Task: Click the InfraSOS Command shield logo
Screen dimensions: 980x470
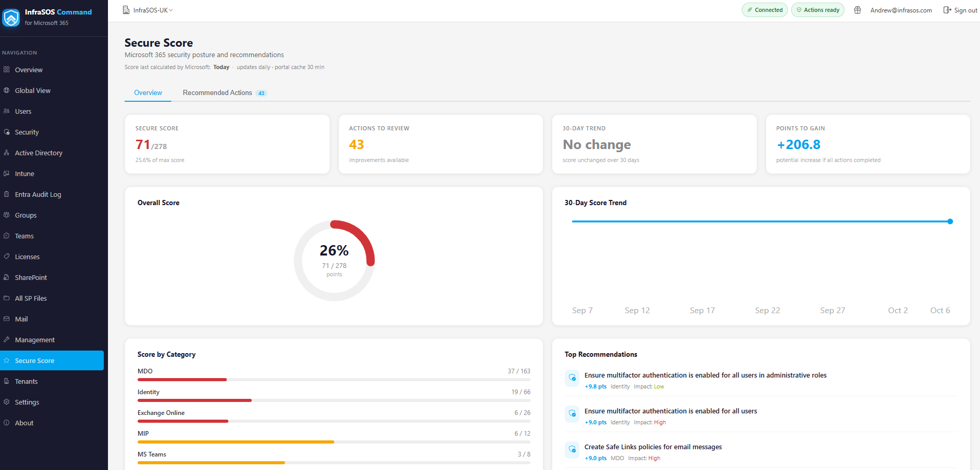Action: [x=11, y=18]
